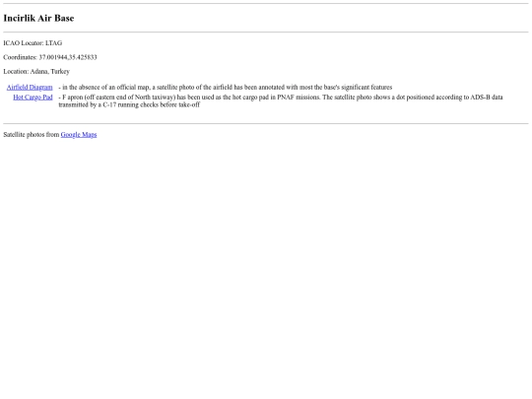
Task: Click the Location label text
Action: point(16,71)
